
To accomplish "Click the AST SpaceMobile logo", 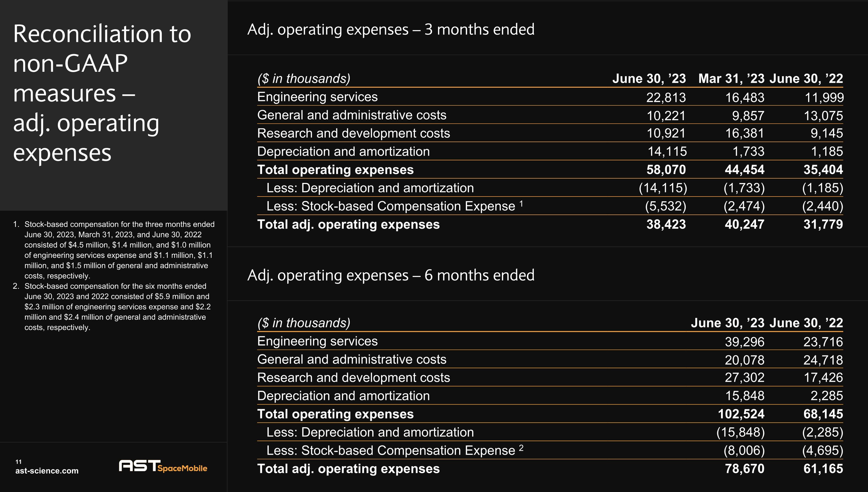I will coord(163,466).
